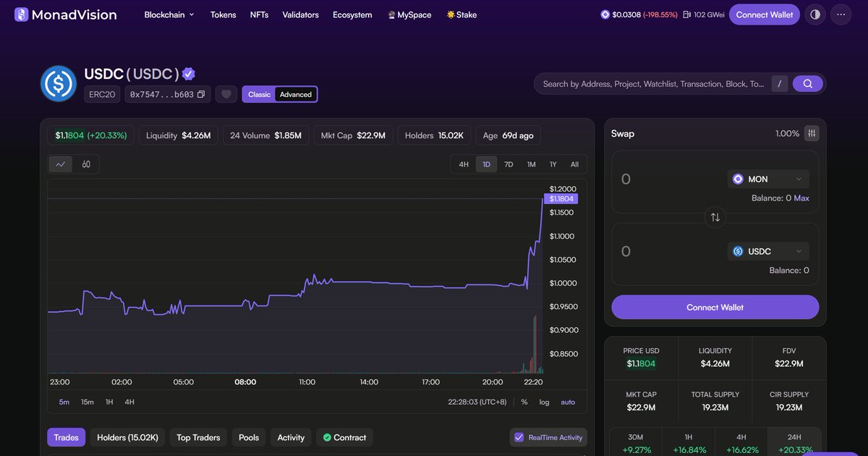Select 7D chart range

pyautogui.click(x=509, y=164)
